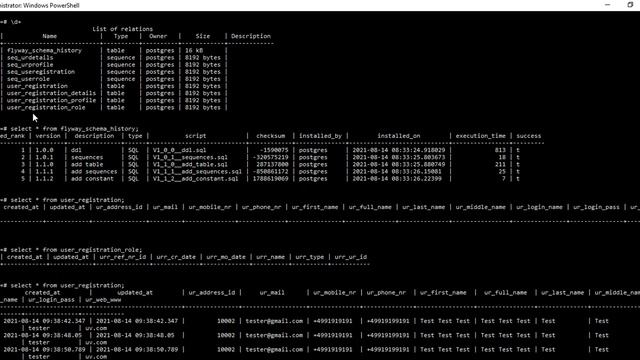This screenshot has height=360, width=640.
Task: Click the version 1.1.0 cell
Action: click(x=44, y=164)
